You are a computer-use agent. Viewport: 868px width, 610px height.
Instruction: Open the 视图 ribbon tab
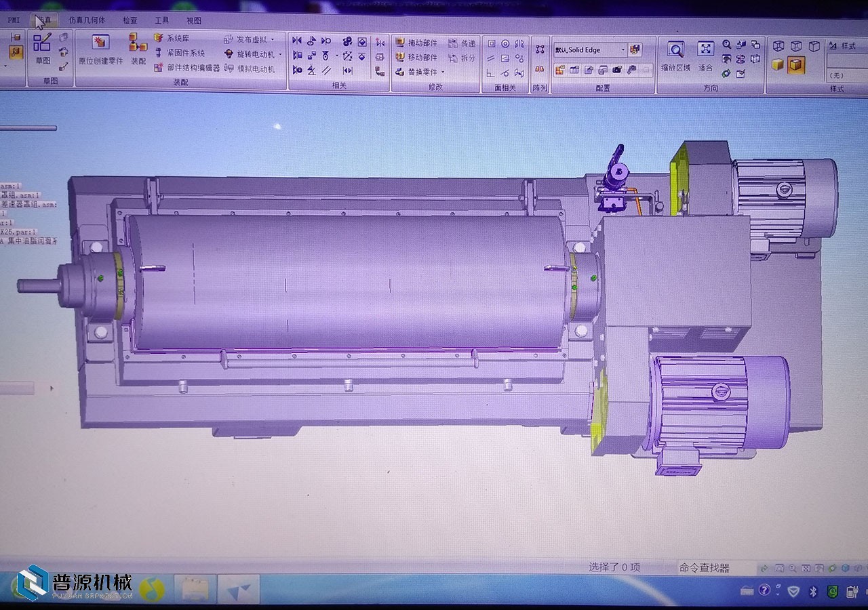click(194, 20)
